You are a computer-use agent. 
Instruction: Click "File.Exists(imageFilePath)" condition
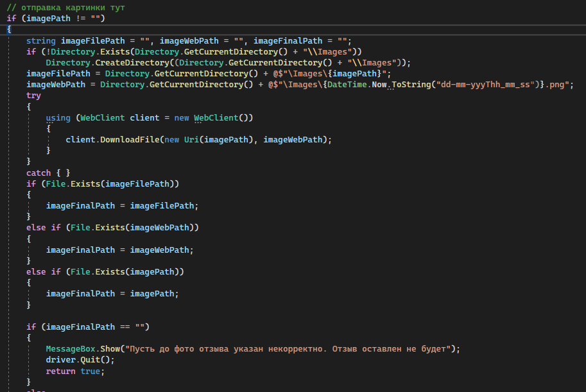click(110, 184)
